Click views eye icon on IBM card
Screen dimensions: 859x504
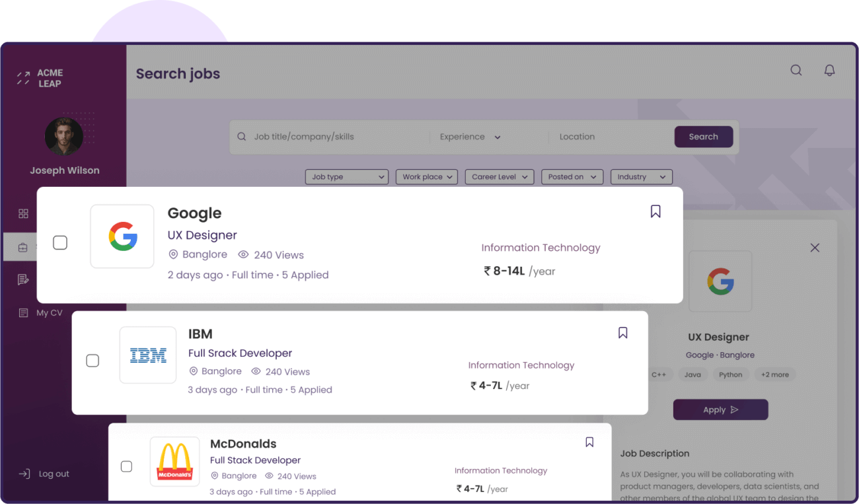pos(256,371)
